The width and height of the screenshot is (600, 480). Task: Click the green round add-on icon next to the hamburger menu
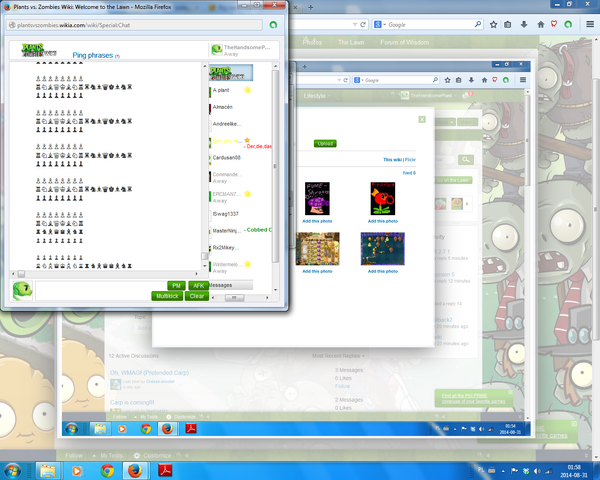click(x=568, y=24)
